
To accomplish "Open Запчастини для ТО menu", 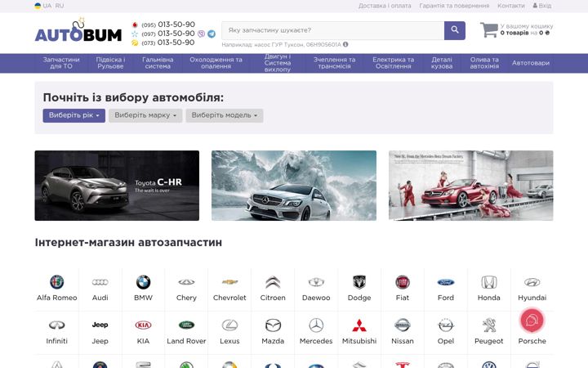I will coord(61,63).
